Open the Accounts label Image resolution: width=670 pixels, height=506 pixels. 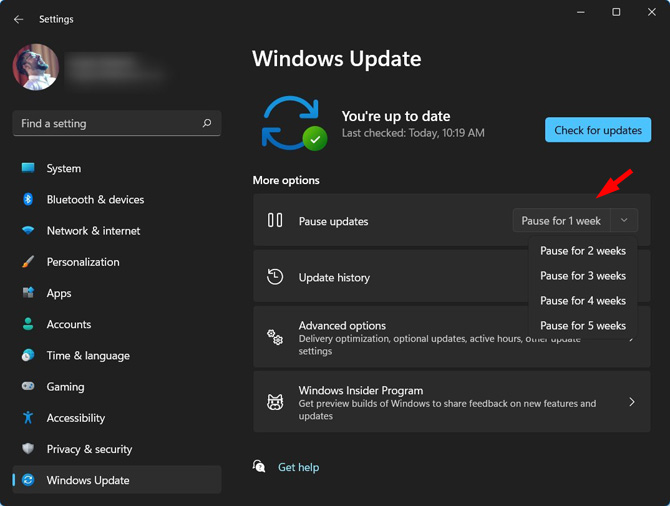(69, 324)
